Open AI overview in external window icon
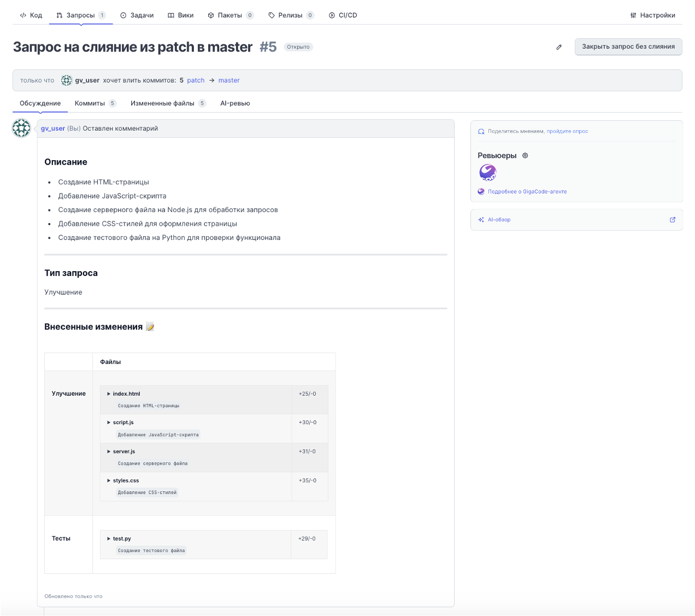Screen dimensions: 695x616 (x=673, y=220)
